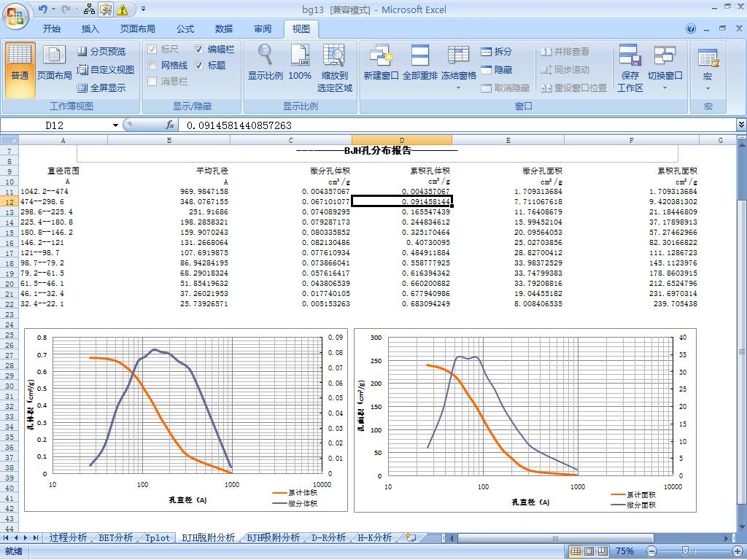The image size is (747, 560).
Task: Toggle the gridlines (网格线) checkbox
Action: tap(152, 66)
